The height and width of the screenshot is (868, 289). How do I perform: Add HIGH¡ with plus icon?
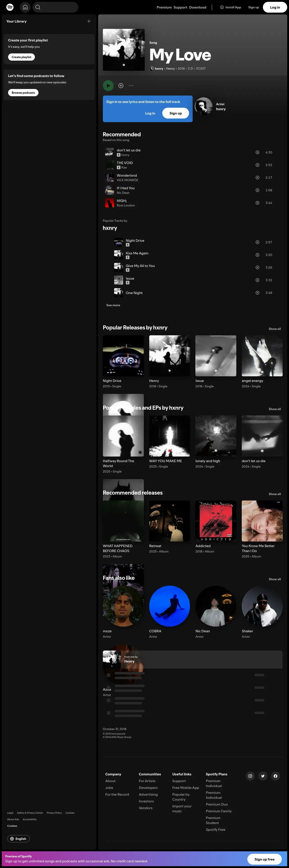tap(257, 203)
